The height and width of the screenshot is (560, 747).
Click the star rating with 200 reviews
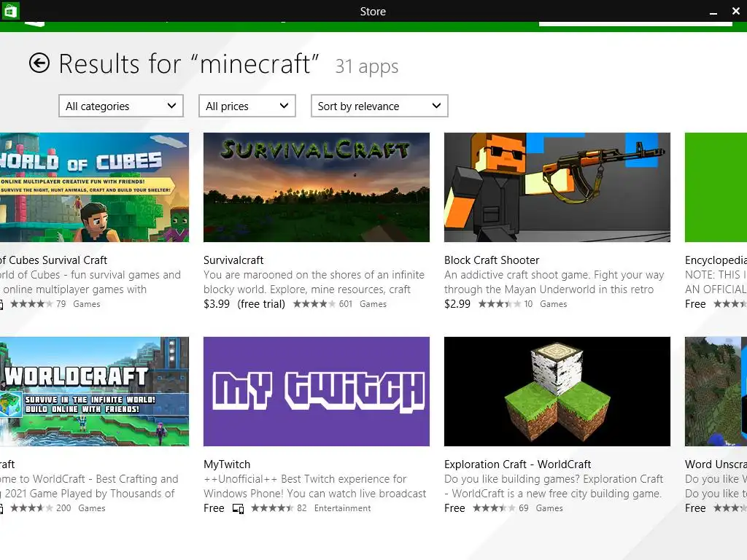pos(31,508)
